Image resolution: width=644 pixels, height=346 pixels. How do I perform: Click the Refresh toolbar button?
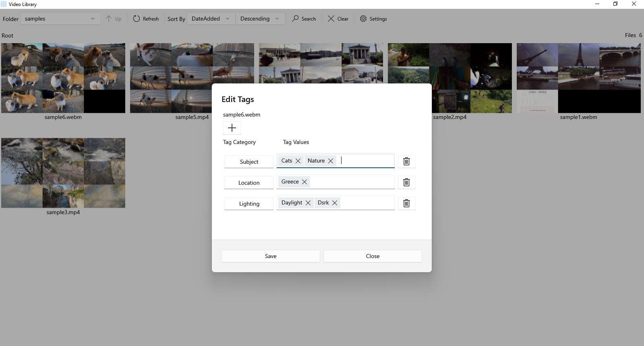tap(146, 19)
